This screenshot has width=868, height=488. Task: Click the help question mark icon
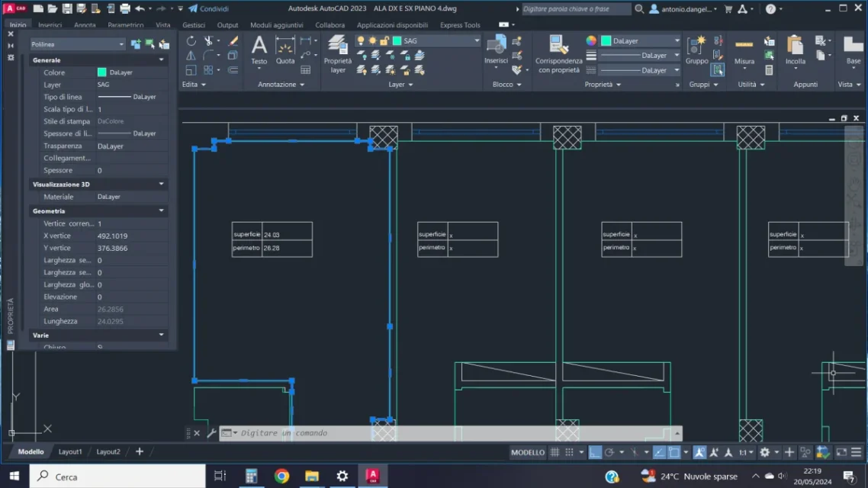[770, 9]
